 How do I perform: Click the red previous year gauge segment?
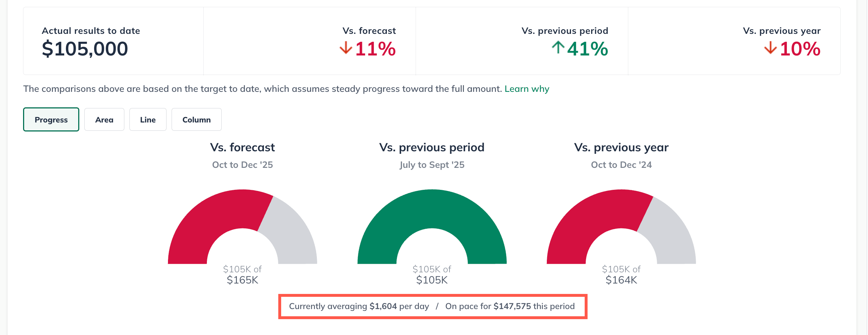588,220
